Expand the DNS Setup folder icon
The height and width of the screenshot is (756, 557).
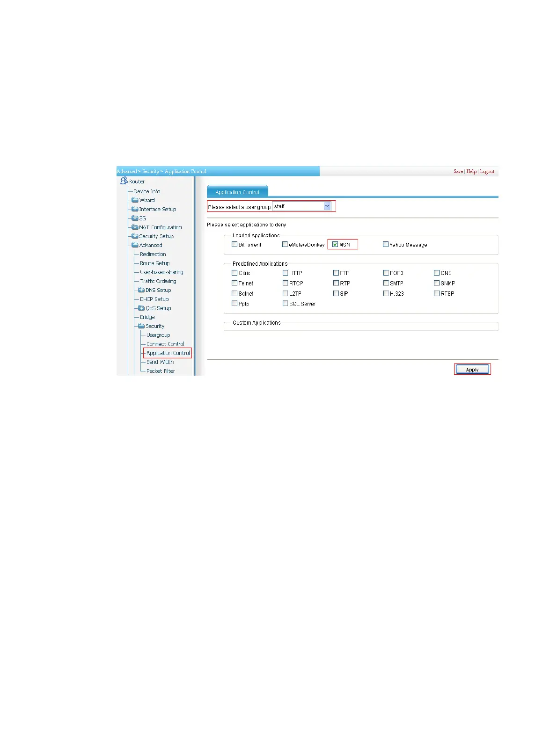(x=141, y=290)
